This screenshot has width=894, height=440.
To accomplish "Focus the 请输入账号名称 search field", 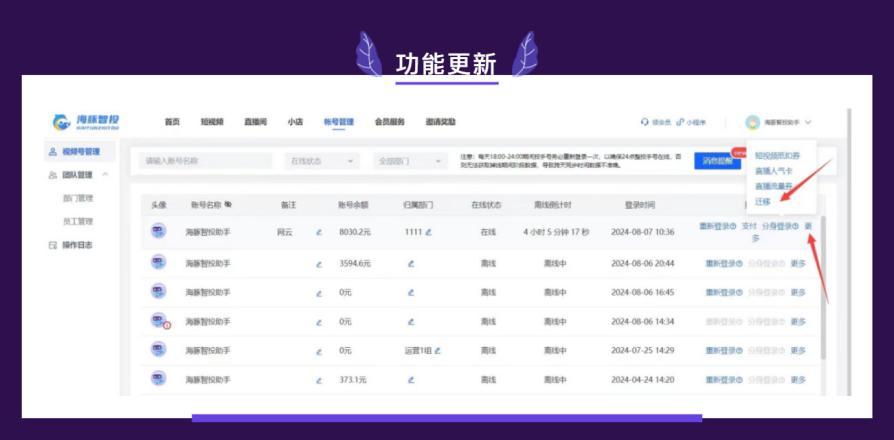I will [x=205, y=161].
